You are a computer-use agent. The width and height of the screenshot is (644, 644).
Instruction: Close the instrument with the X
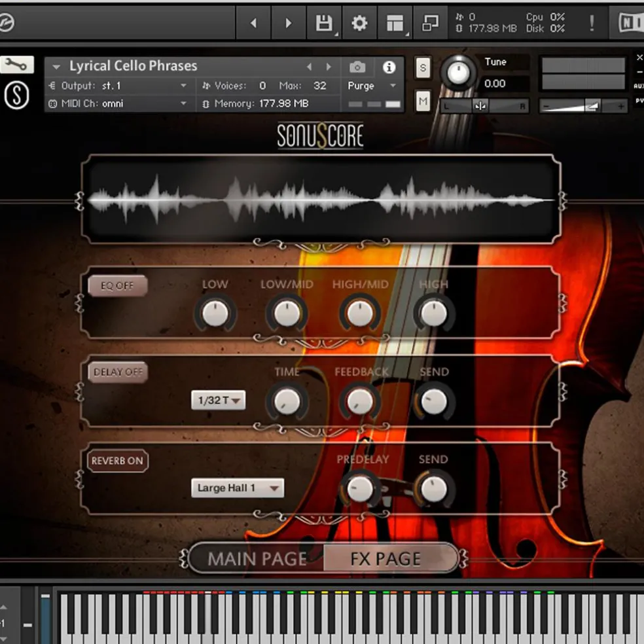[639, 58]
